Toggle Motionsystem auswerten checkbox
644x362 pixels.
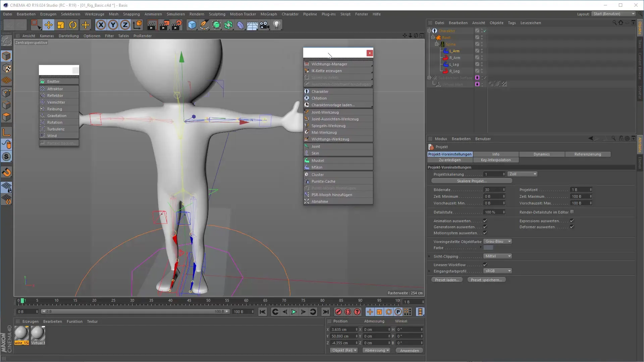pos(485,233)
